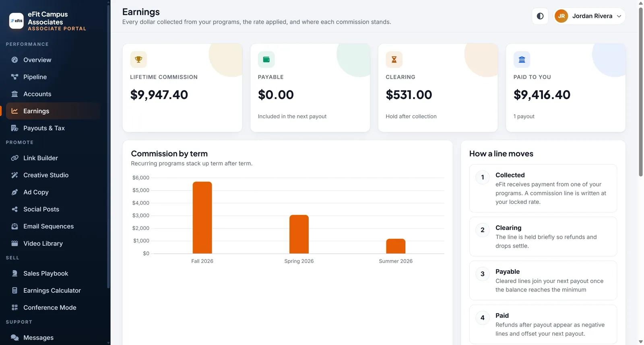Open Overview via its gauge icon
This screenshot has height=345, width=644.
[14, 60]
